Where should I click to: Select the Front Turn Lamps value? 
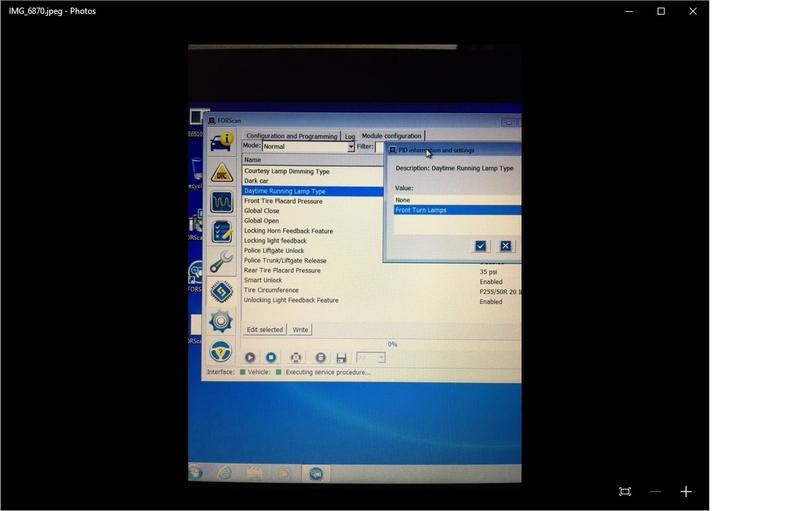tap(457, 210)
